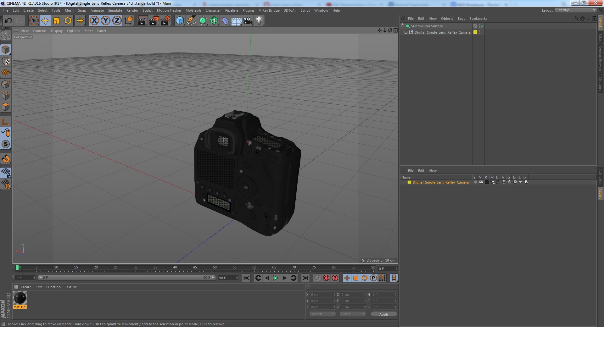Open the World coordinate dropdown

tap(322, 314)
